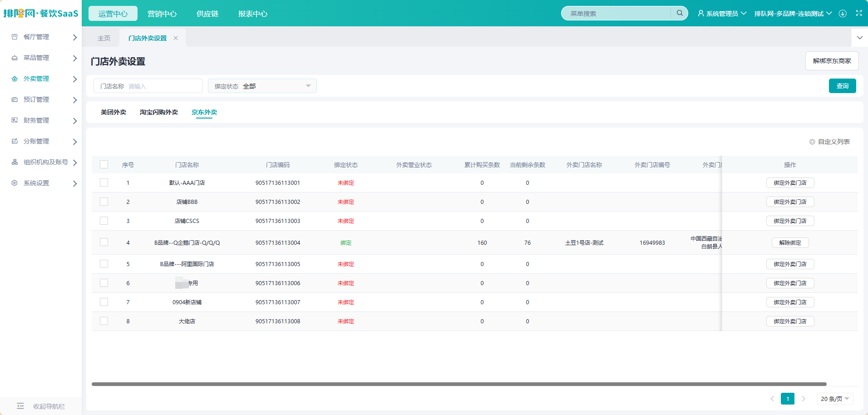
Task: Click the 财务管理 sidebar icon
Action: coord(15,120)
